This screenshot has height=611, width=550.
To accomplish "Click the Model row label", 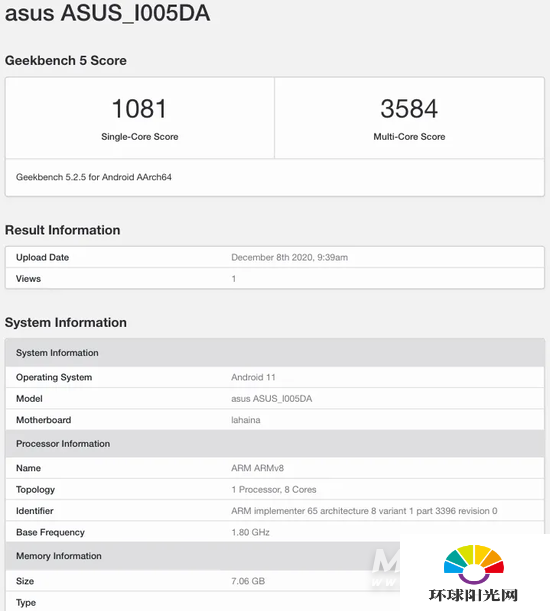I will pos(29,399).
